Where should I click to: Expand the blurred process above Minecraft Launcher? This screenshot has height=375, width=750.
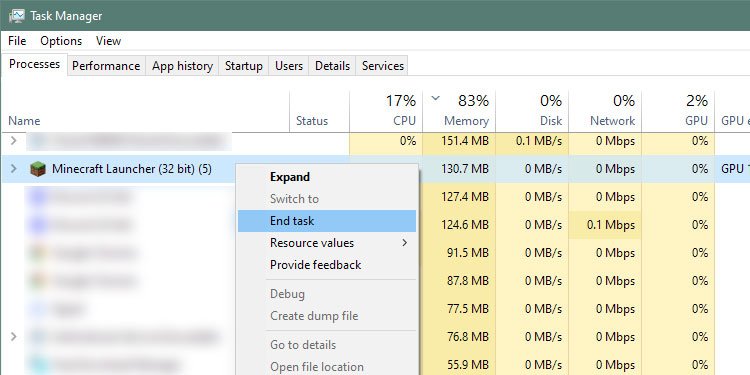(x=13, y=141)
